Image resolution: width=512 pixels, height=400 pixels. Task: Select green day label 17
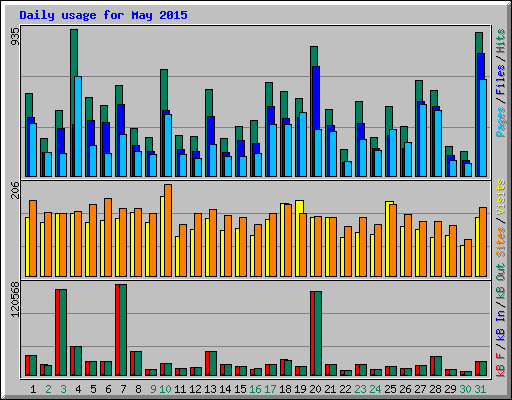click(270, 389)
